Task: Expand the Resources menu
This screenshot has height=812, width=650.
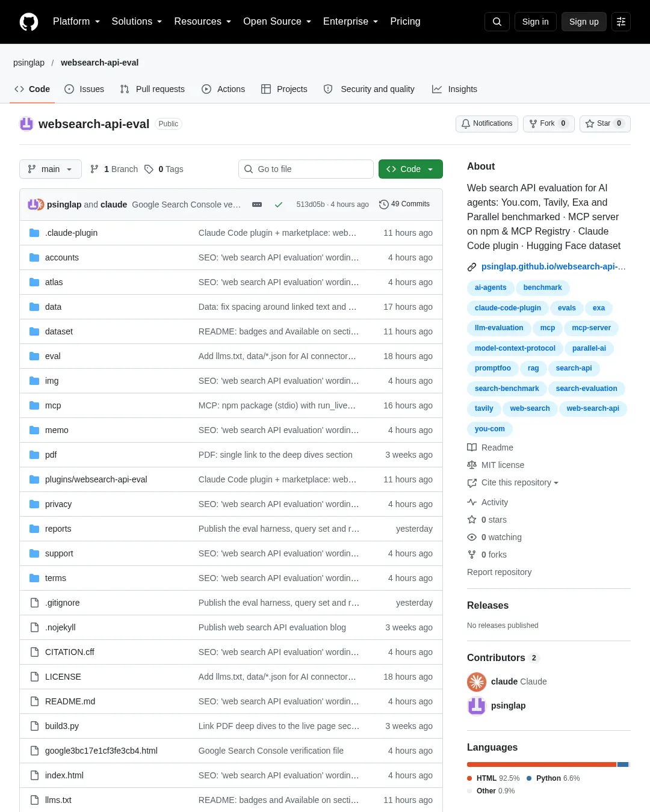Action: [x=203, y=22]
